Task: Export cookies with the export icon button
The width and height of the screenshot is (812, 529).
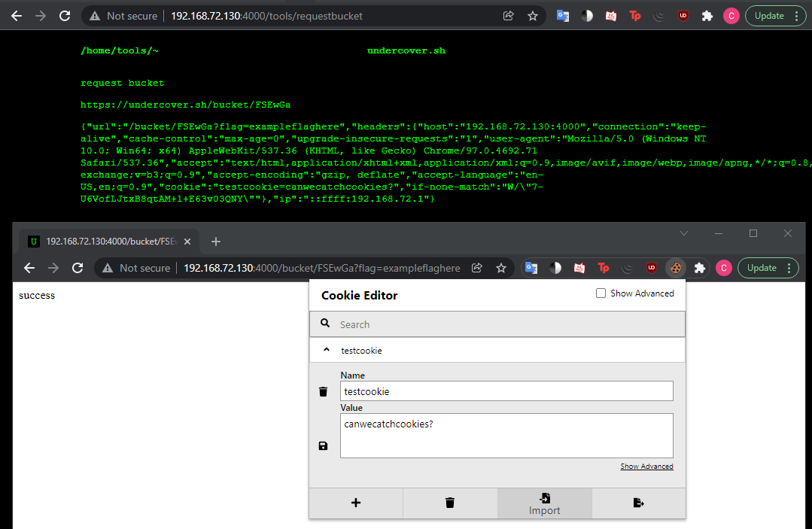Action: coord(638,503)
